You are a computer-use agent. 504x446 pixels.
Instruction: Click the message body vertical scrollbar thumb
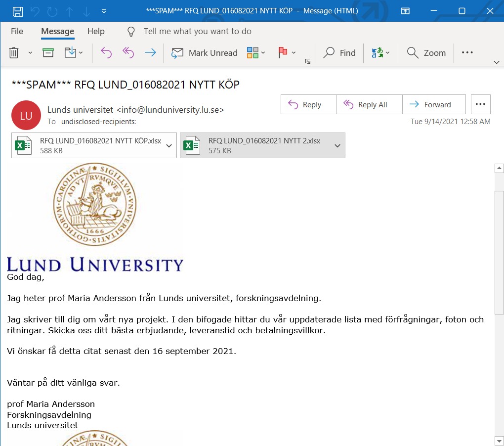click(499, 252)
